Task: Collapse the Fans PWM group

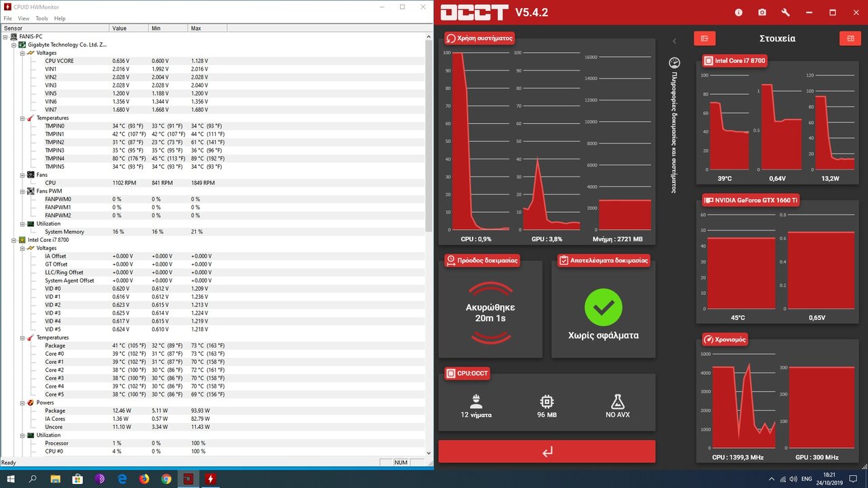Action: pyautogui.click(x=22, y=191)
